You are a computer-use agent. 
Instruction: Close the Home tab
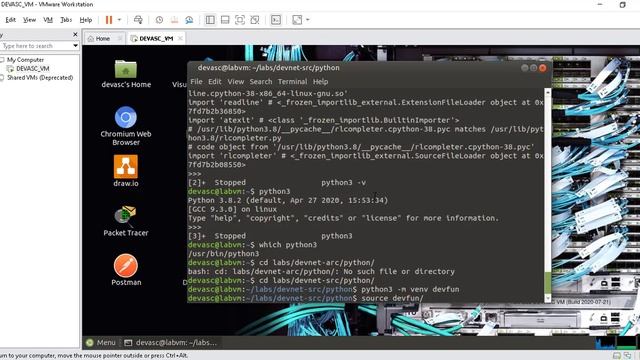(x=120, y=38)
